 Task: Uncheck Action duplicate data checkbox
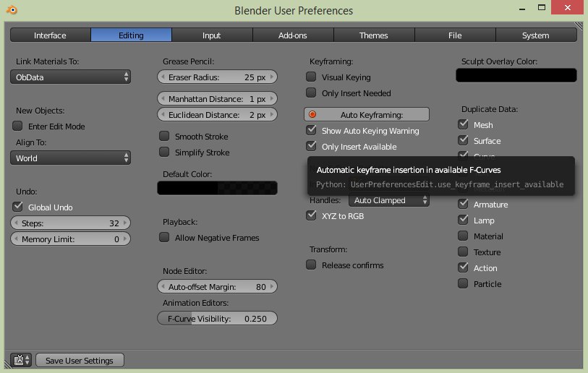coord(463,267)
